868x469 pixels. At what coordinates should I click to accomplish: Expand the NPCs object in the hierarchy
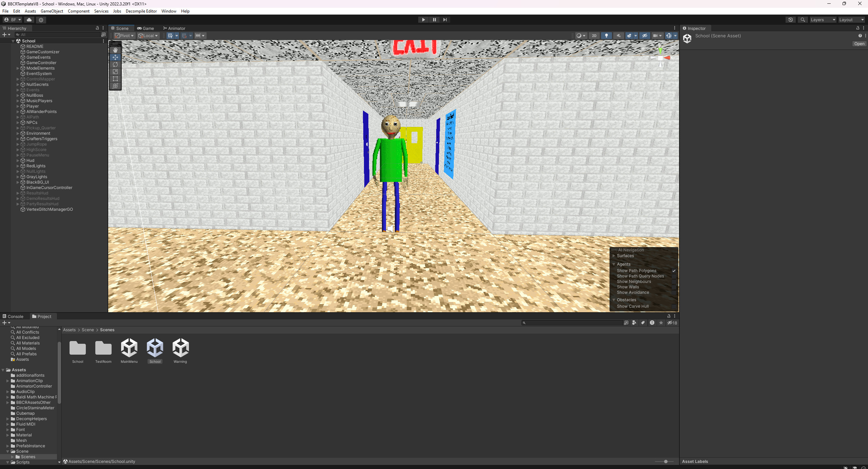point(18,123)
